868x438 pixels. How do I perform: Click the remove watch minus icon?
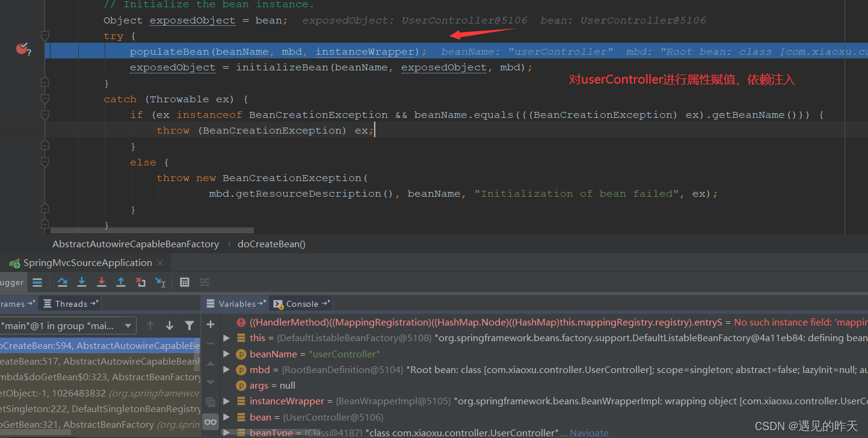tap(210, 344)
